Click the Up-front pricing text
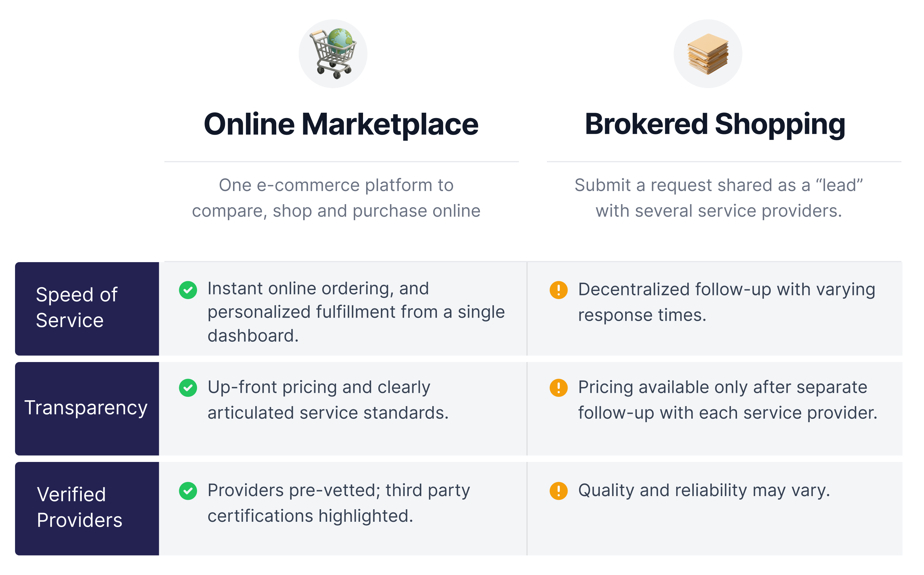924x575 pixels. [328, 400]
